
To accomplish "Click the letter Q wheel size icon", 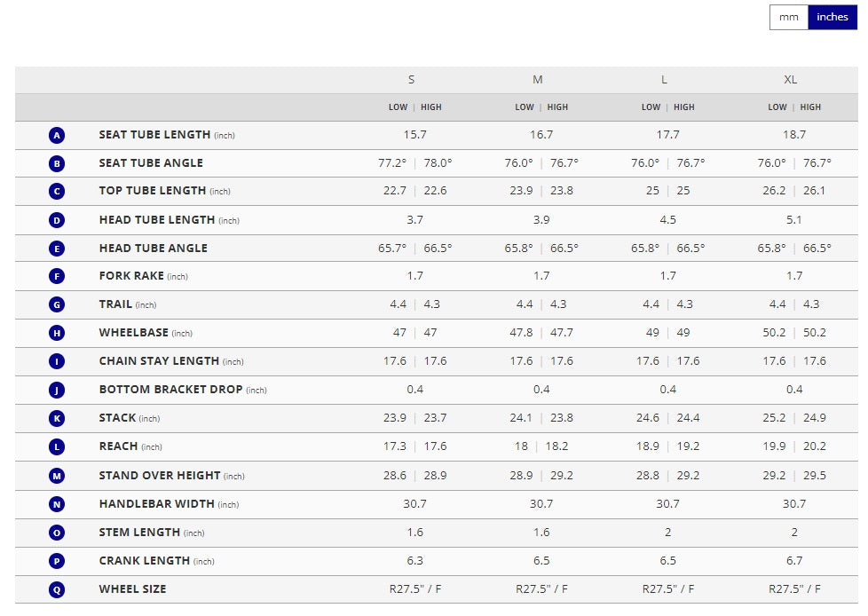I will click(x=57, y=589).
